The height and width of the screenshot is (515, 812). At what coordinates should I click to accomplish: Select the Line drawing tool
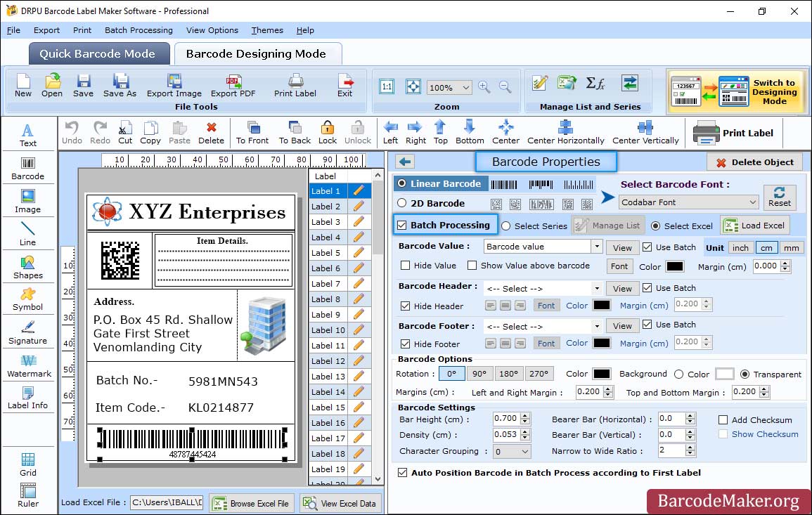28,234
